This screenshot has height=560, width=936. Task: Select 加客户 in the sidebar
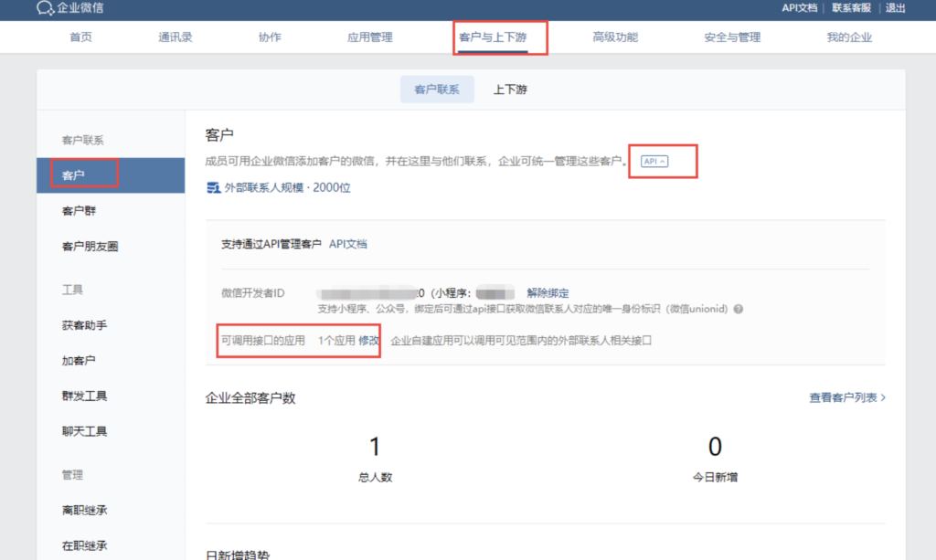pyautogui.click(x=80, y=360)
